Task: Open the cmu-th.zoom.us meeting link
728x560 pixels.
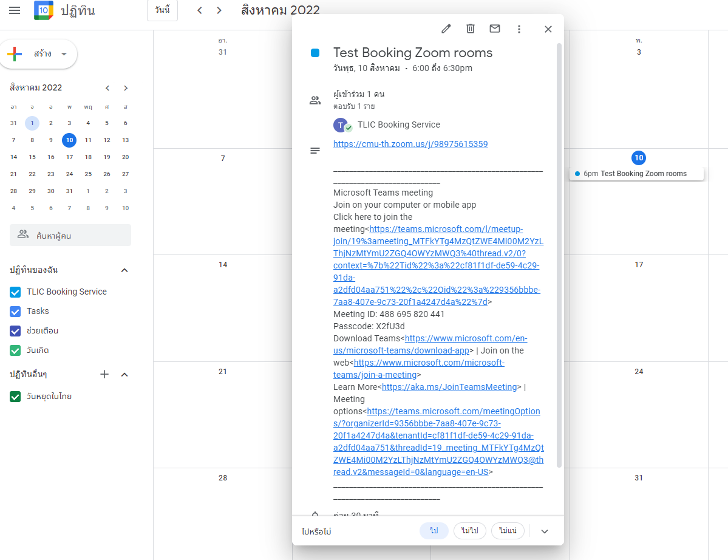Action: coord(410,144)
